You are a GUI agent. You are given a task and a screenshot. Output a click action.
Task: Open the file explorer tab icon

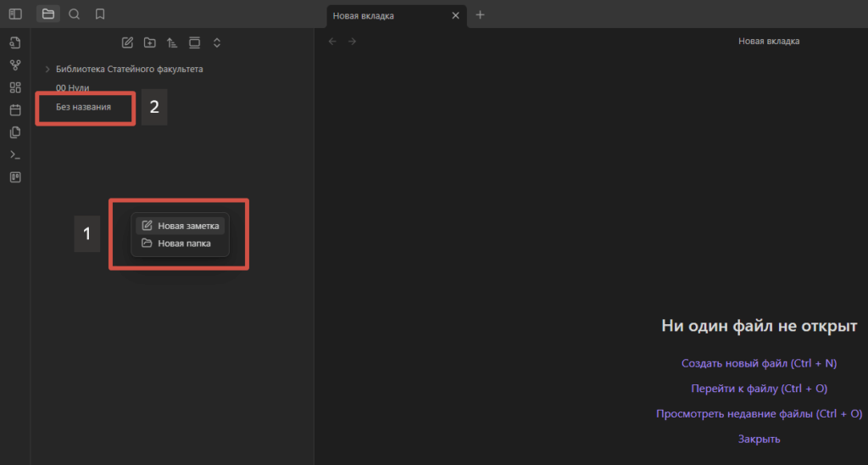point(48,14)
